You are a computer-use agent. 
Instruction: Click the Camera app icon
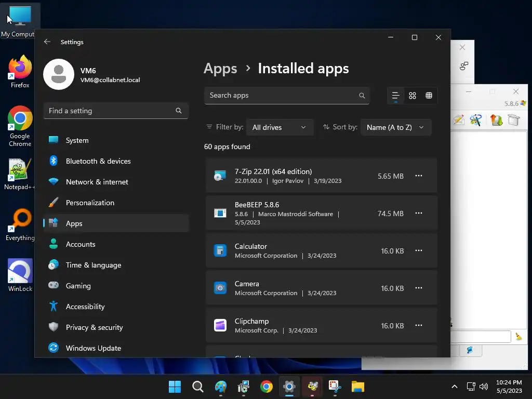tap(220, 288)
